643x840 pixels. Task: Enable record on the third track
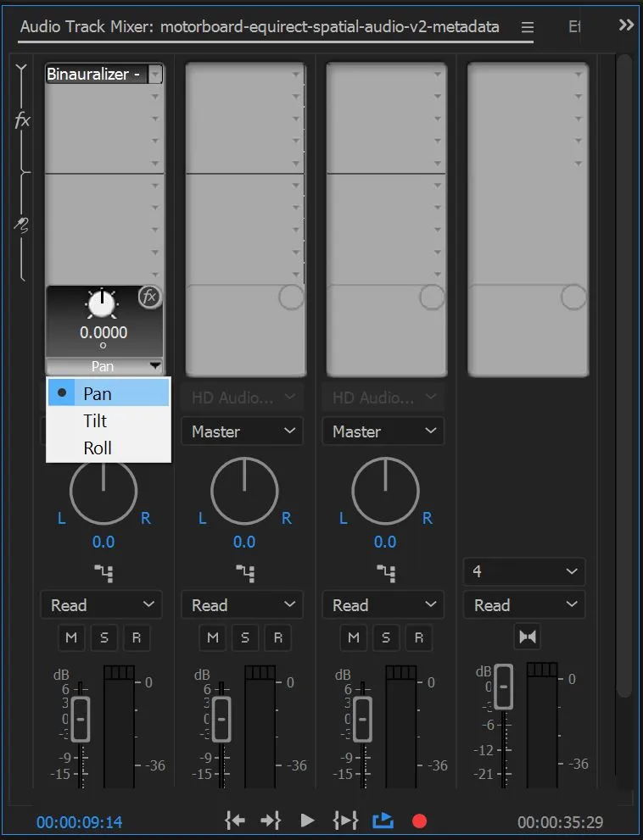(419, 637)
